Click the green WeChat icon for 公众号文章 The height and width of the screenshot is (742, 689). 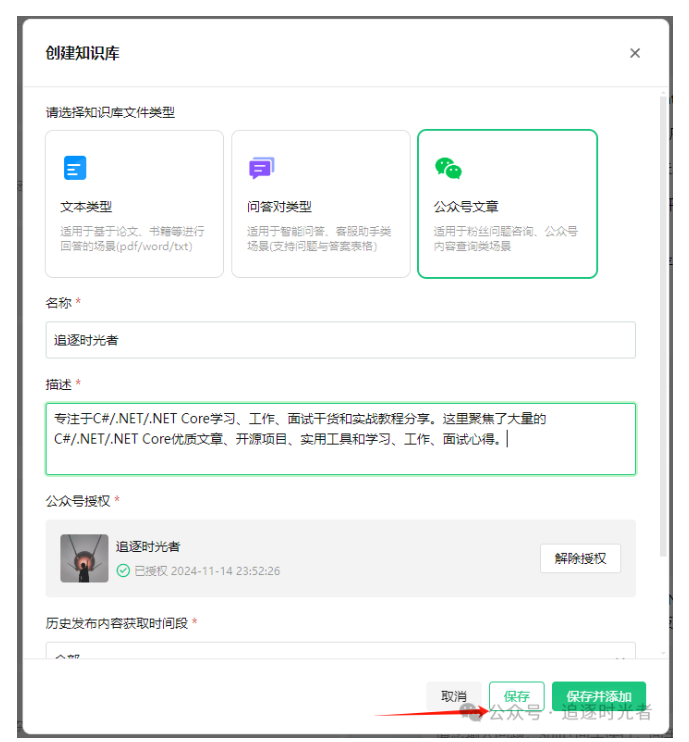(448, 168)
